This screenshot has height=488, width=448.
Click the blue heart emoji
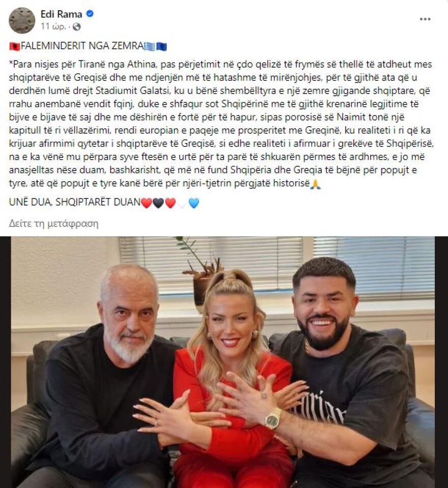click(x=194, y=203)
